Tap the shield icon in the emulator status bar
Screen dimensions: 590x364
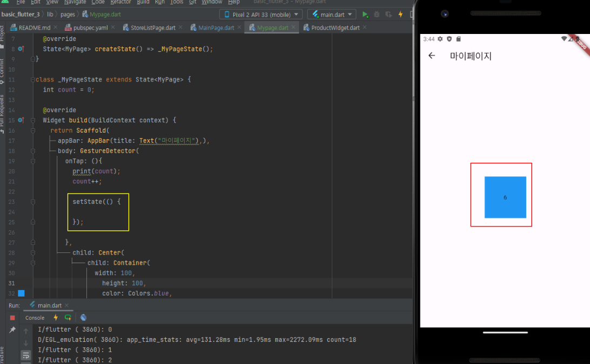[x=449, y=39]
